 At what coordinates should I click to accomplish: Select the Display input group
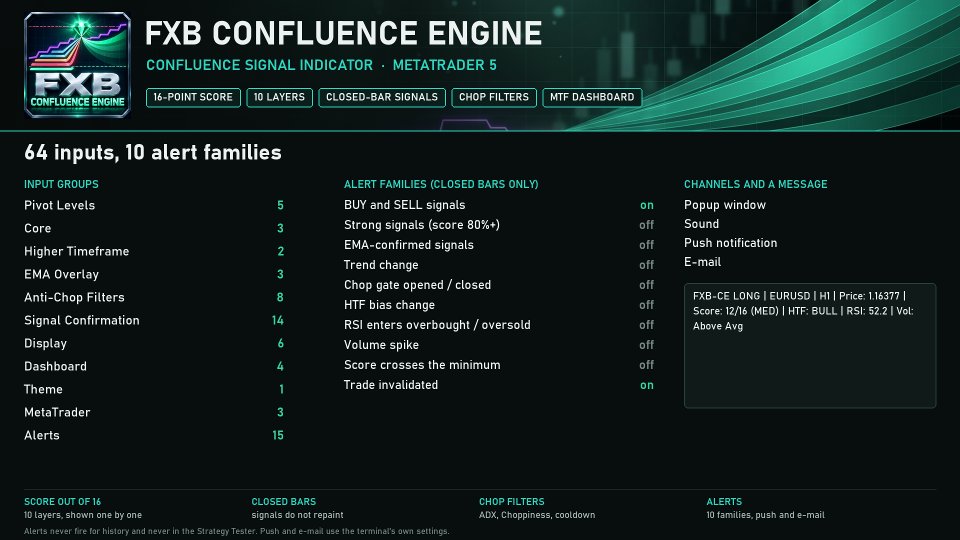click(154, 343)
